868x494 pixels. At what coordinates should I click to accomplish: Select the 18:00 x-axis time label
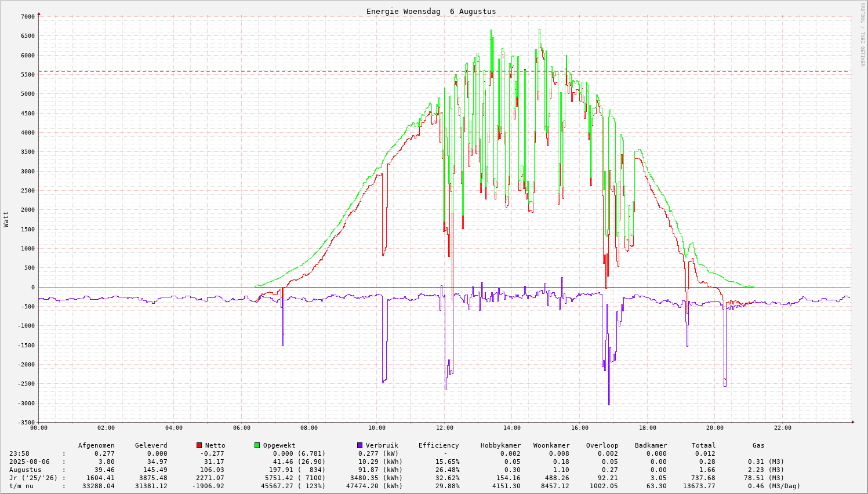pos(647,428)
